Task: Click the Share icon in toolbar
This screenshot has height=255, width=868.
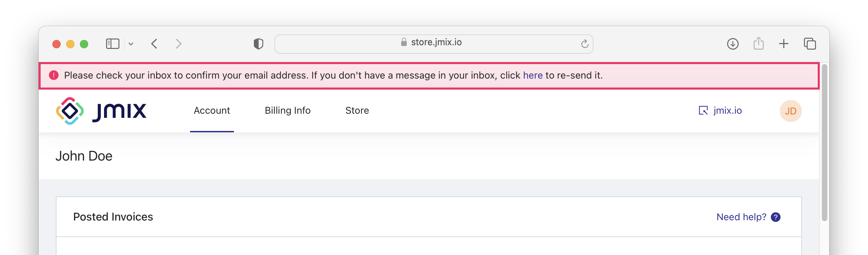Action: (758, 44)
